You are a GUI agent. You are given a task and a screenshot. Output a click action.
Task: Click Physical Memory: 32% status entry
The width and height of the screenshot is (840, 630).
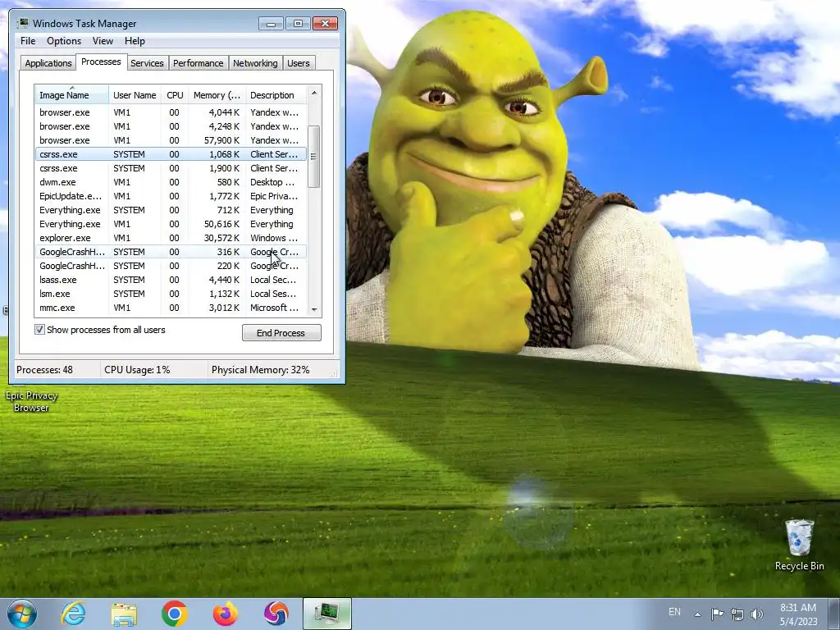click(260, 370)
